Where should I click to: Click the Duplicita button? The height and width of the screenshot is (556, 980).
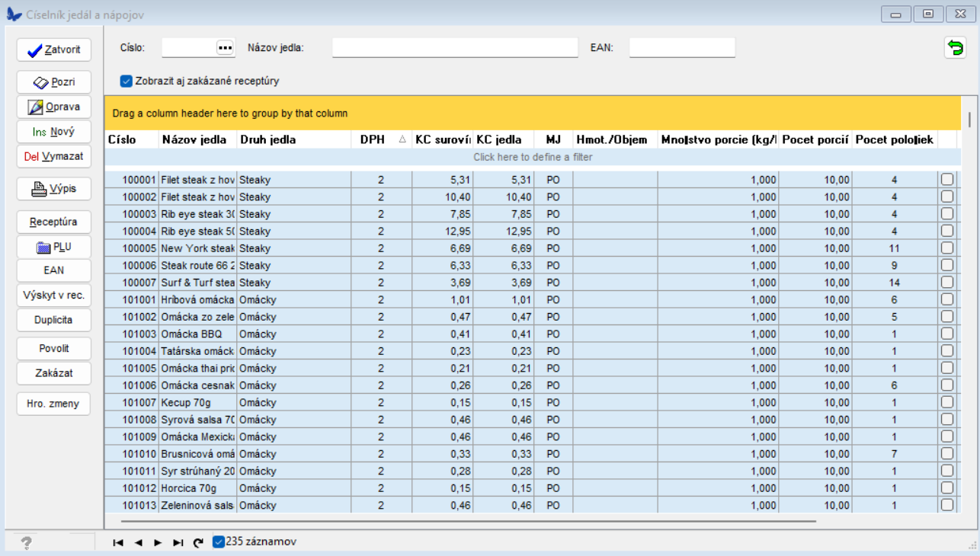click(x=53, y=320)
